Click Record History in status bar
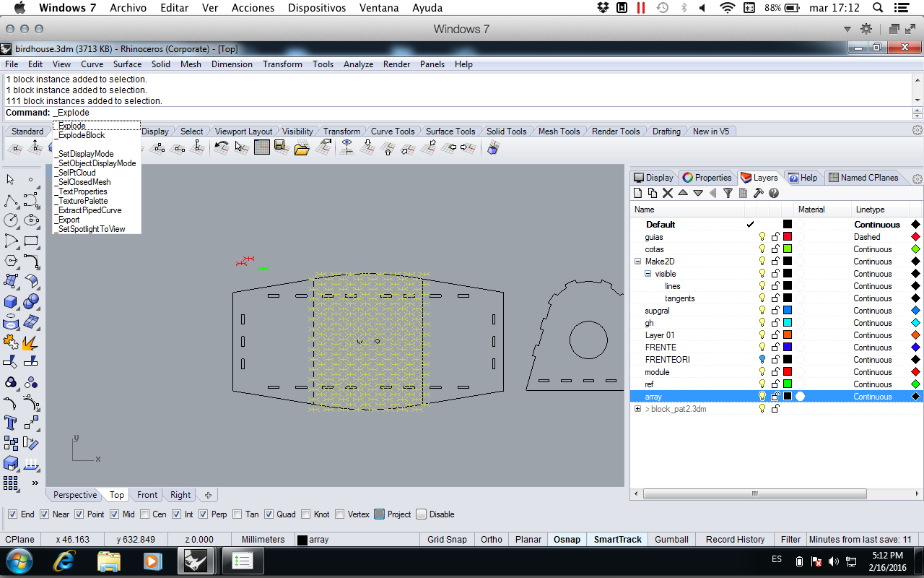Image resolution: width=924 pixels, height=578 pixels. 735,540
